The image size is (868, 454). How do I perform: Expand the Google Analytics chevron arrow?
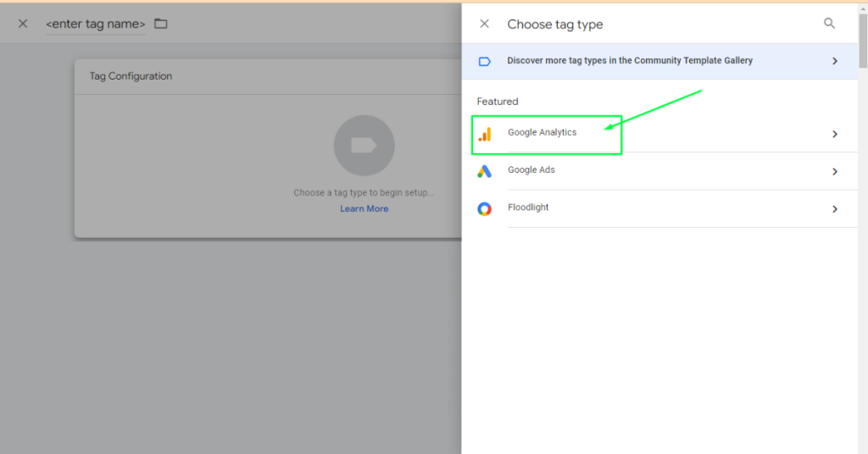(x=834, y=134)
